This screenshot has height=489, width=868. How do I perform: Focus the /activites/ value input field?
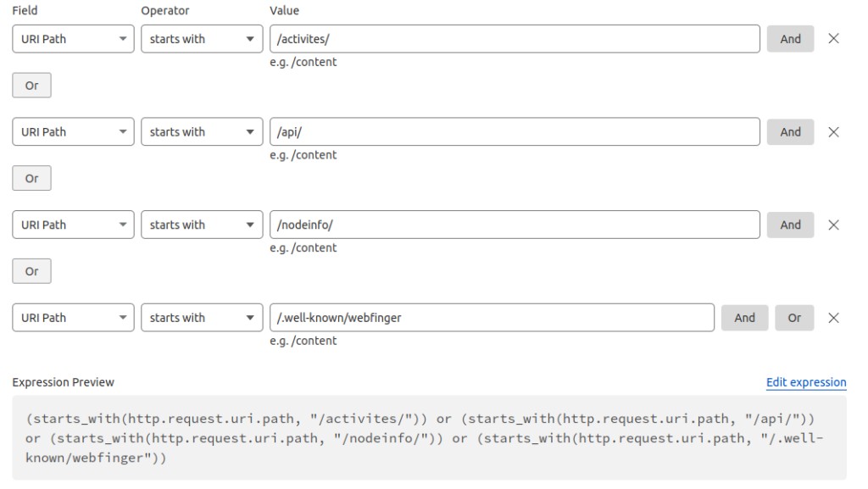click(515, 39)
